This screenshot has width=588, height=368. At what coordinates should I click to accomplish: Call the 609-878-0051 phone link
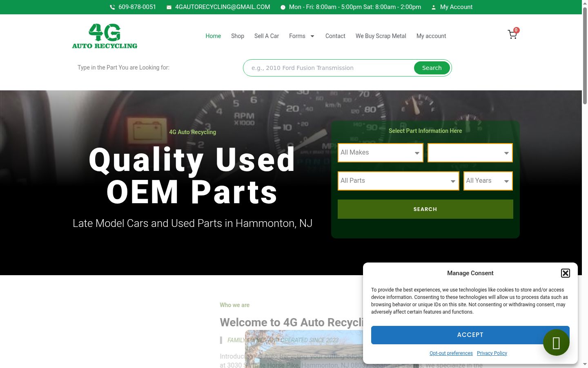(x=137, y=7)
